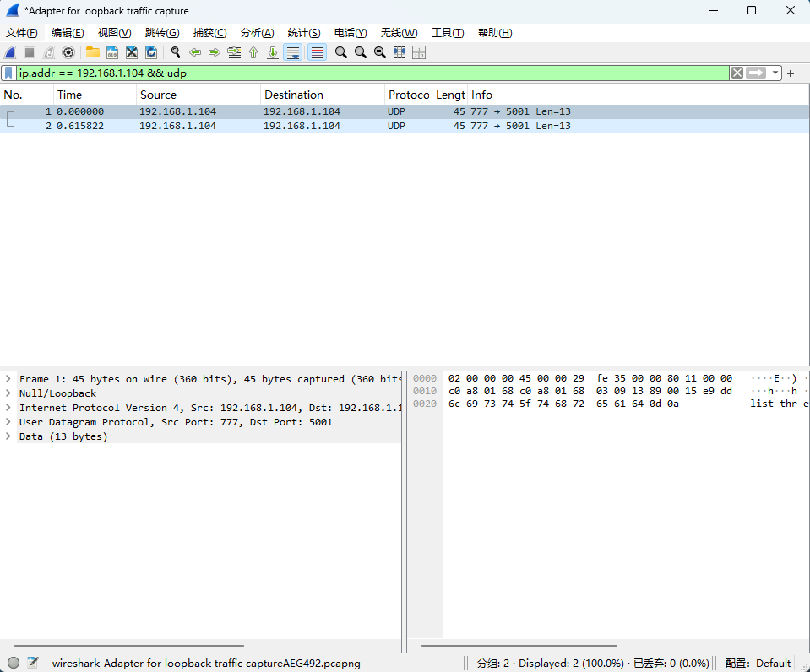Open the 跳转(G) menu
Image resolution: width=810 pixels, height=672 pixels.
tap(162, 33)
